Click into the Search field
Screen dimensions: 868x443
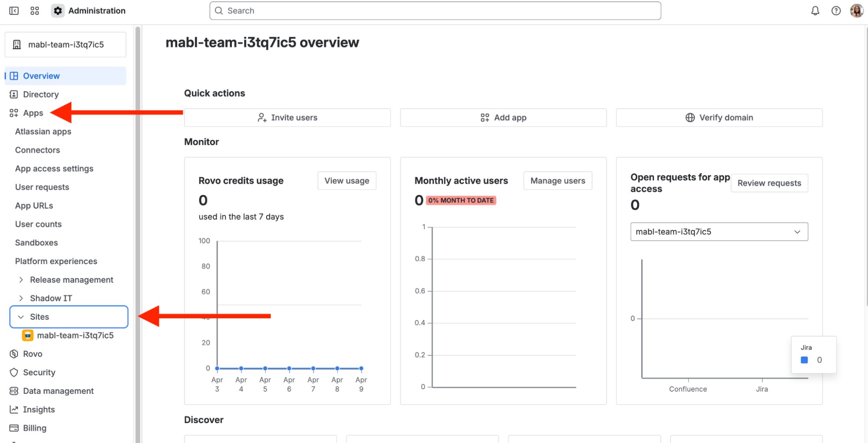[435, 11]
